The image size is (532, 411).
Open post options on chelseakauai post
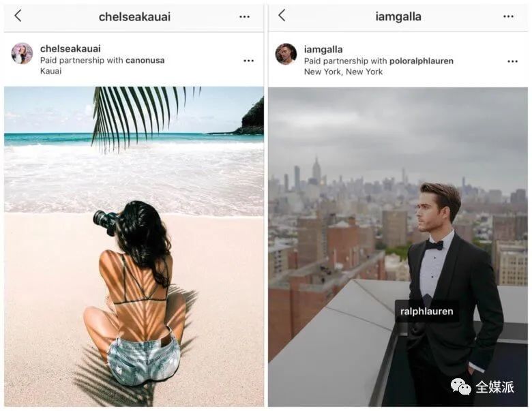click(249, 61)
